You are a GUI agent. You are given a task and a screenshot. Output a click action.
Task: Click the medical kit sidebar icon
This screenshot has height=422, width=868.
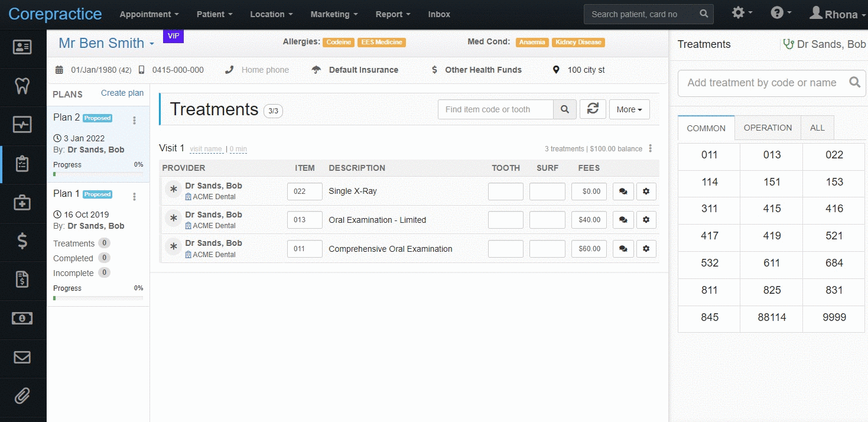pos(22,203)
